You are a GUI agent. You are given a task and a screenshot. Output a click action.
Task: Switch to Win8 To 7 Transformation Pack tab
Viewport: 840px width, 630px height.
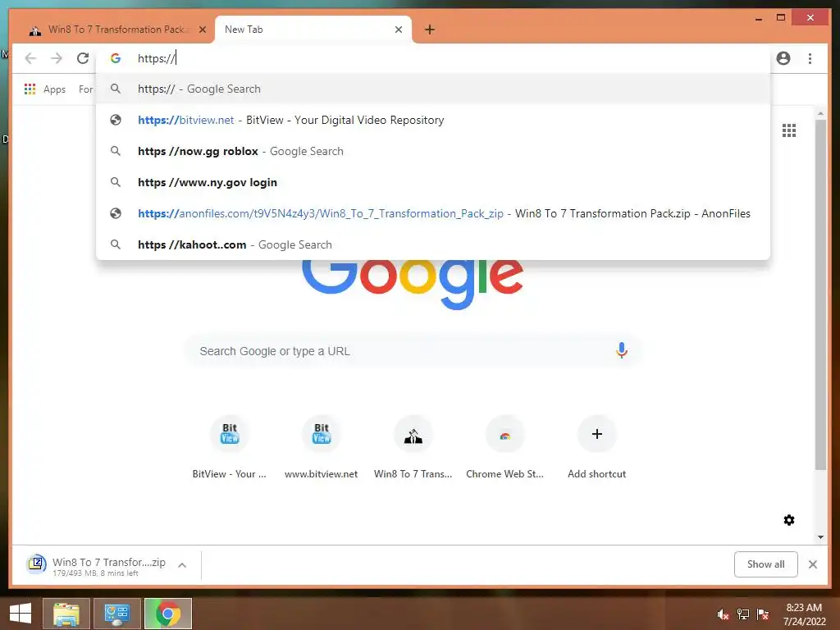pyautogui.click(x=116, y=30)
